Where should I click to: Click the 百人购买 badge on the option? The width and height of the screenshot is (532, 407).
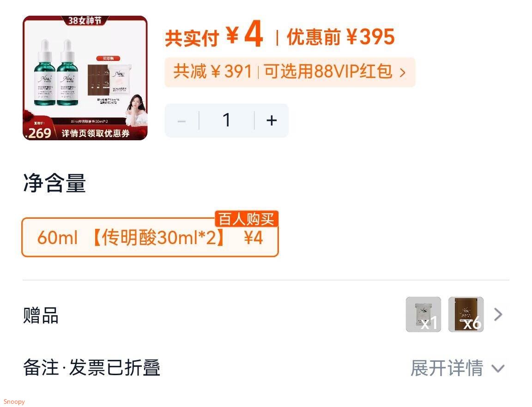click(x=247, y=219)
